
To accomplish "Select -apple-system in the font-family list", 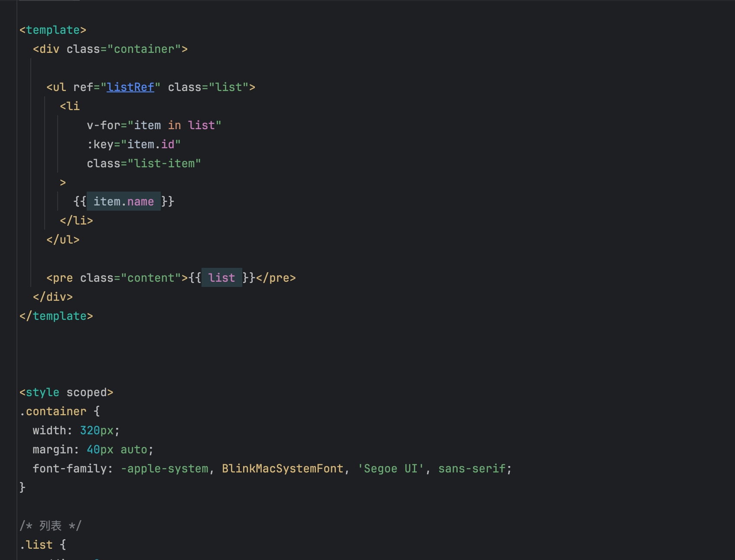I will (164, 469).
